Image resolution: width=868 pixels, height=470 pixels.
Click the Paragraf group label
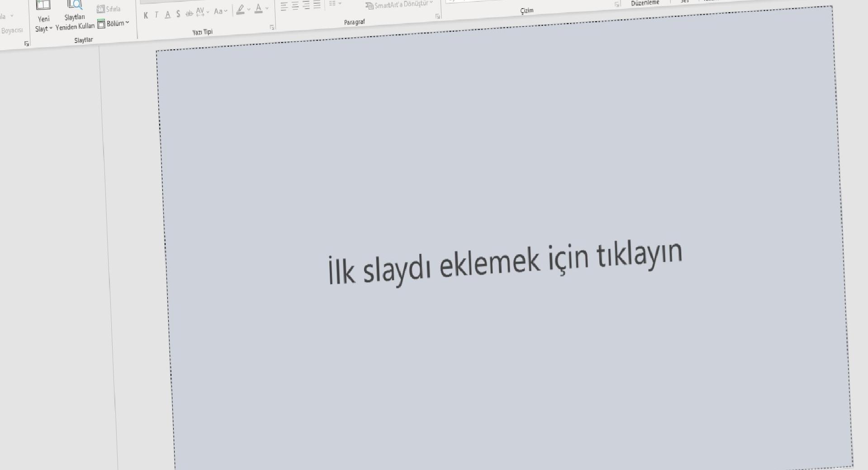coord(354,22)
